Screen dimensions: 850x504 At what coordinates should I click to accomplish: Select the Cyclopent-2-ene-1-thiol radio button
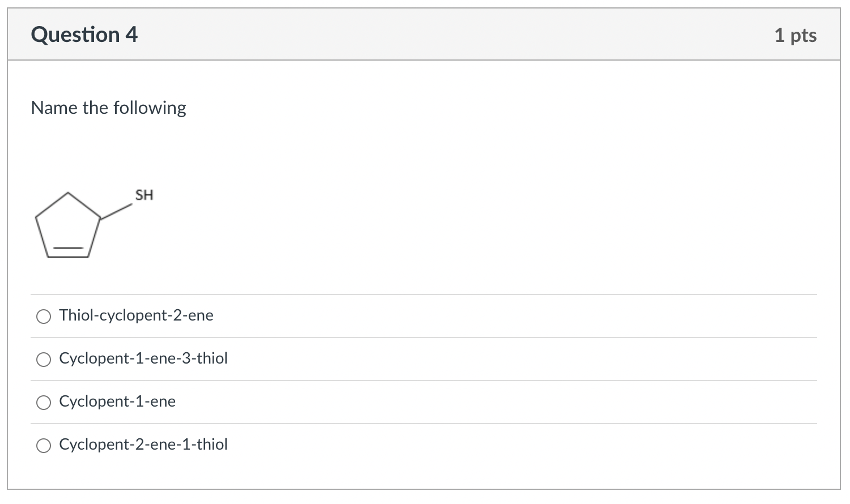pyautogui.click(x=44, y=446)
